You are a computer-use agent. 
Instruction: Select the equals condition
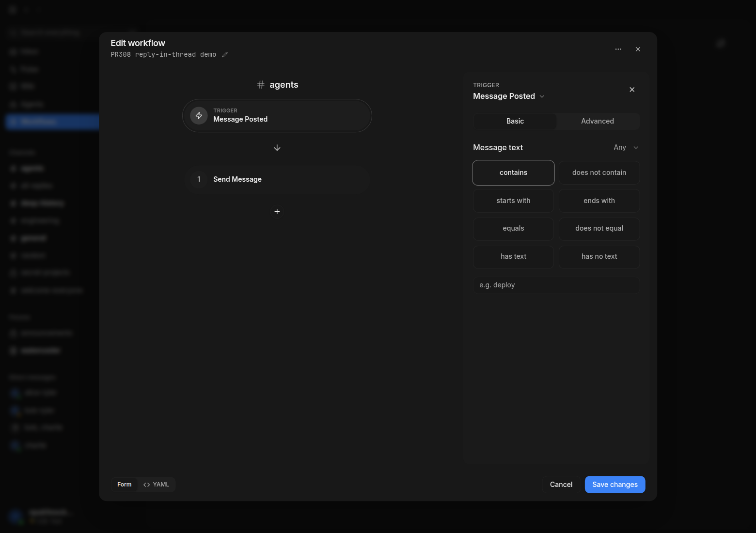coord(513,228)
